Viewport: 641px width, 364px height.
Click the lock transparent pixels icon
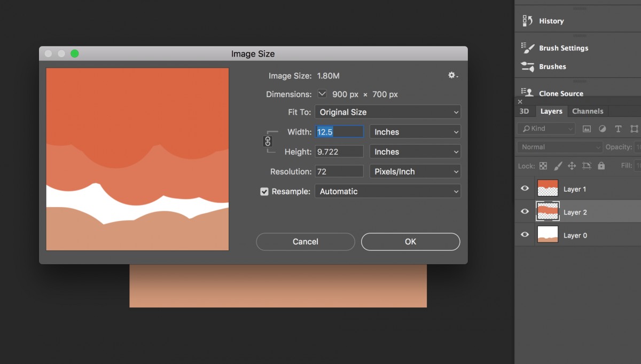tap(542, 165)
